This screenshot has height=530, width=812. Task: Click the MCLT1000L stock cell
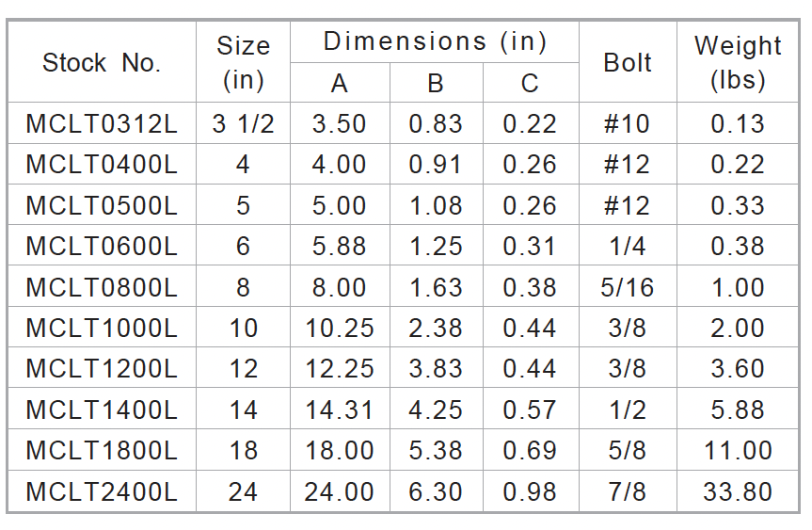[102, 328]
